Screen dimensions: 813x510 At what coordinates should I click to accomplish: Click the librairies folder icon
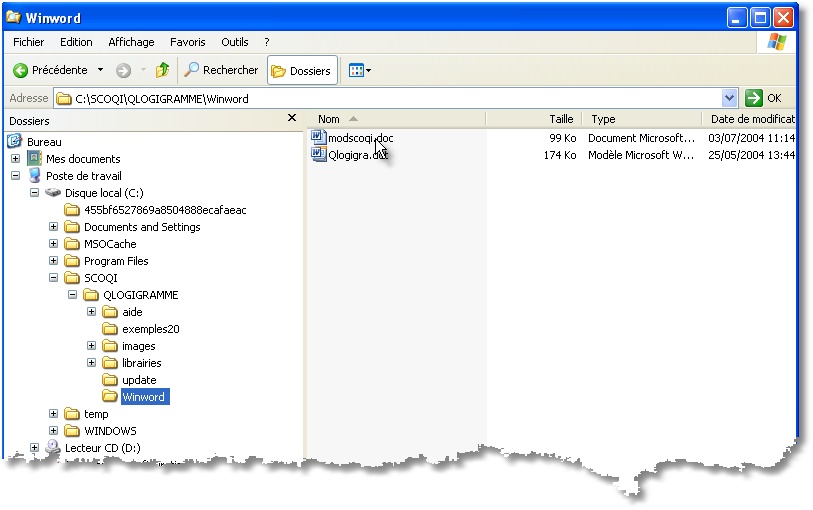pos(110,363)
